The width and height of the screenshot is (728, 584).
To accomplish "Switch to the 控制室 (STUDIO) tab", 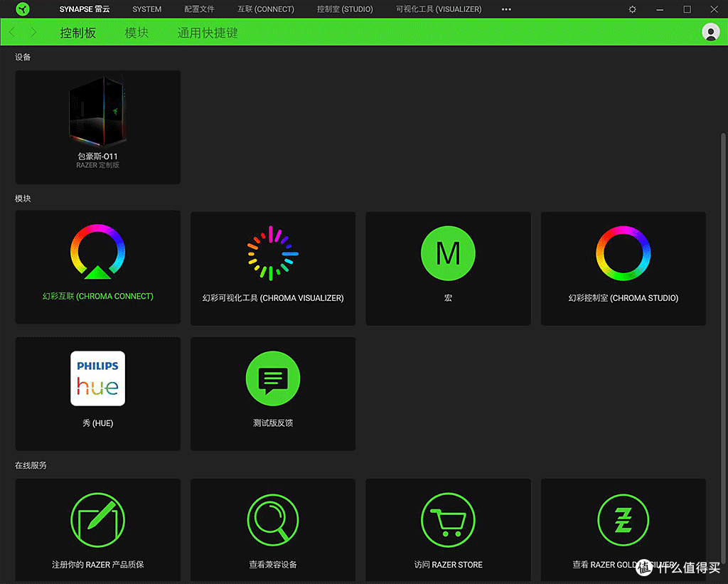I will [345, 9].
